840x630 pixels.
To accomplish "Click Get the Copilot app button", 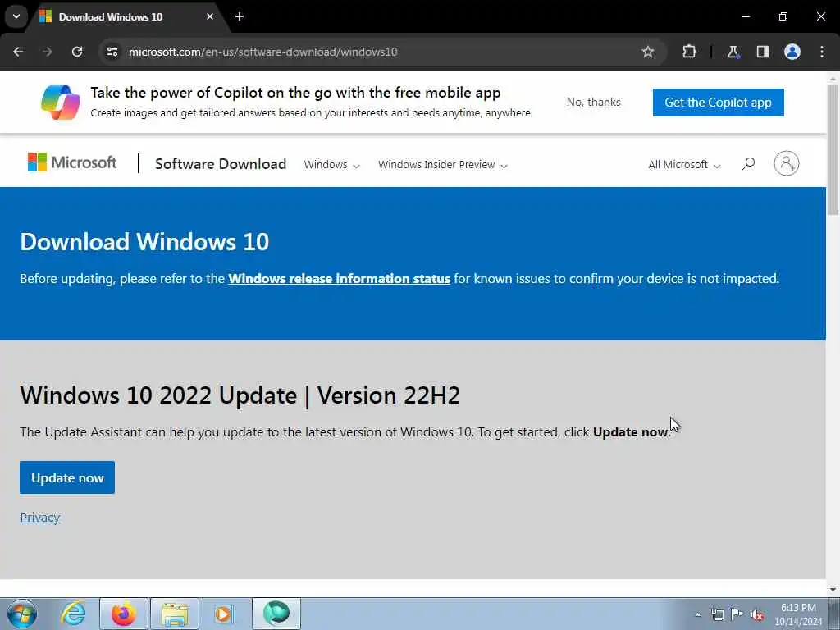I will click(x=718, y=103).
